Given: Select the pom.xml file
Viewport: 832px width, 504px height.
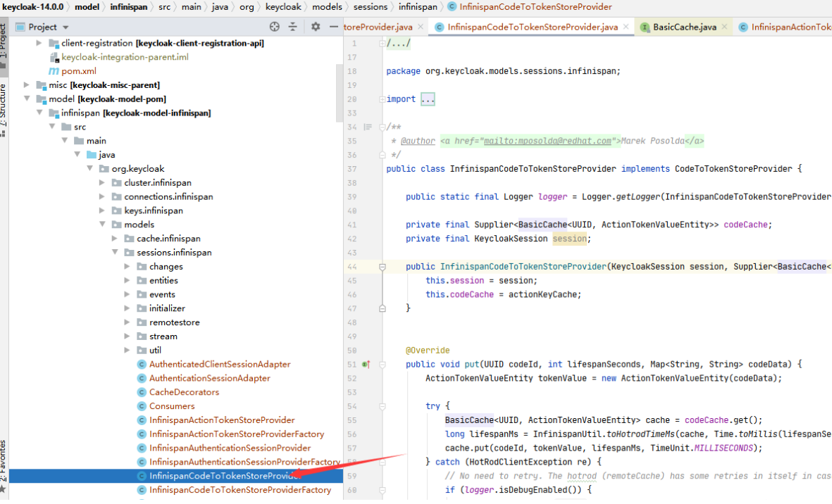Looking at the screenshot, I should [x=78, y=71].
